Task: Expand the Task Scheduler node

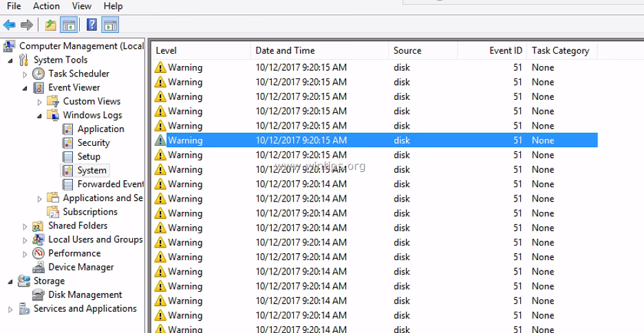Action: coord(25,74)
